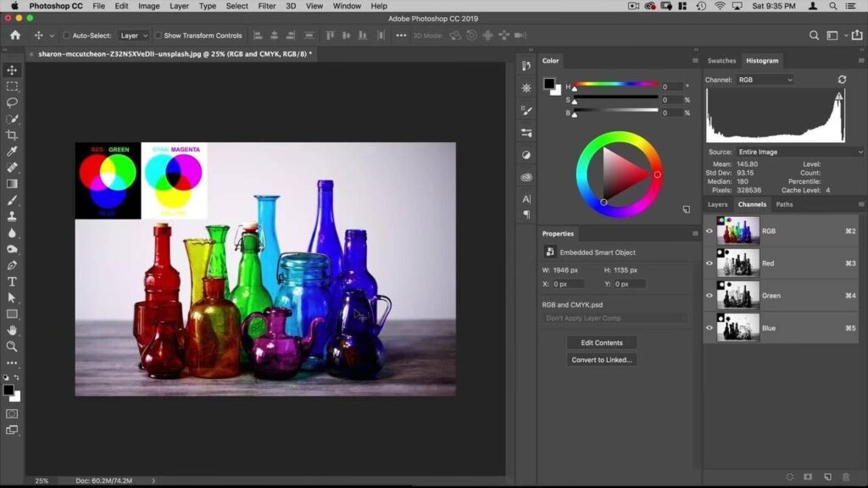
Task: Toggle visibility of the Blue channel
Action: [x=709, y=328]
